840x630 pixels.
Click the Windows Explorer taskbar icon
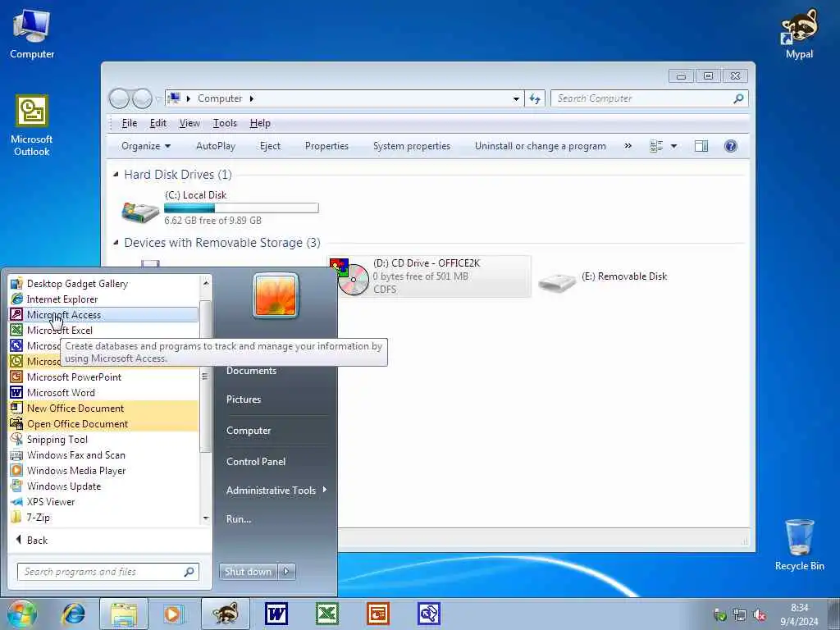tap(124, 614)
